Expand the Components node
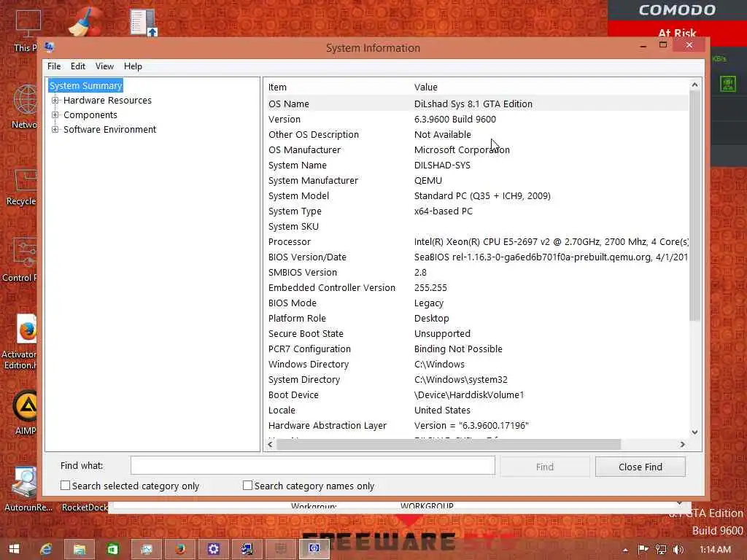Viewport: 747px width, 560px height. pyautogui.click(x=55, y=114)
